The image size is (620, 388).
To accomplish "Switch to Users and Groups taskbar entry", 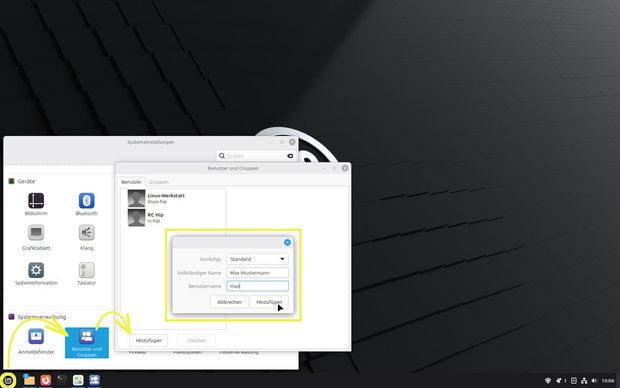I will (95, 380).
